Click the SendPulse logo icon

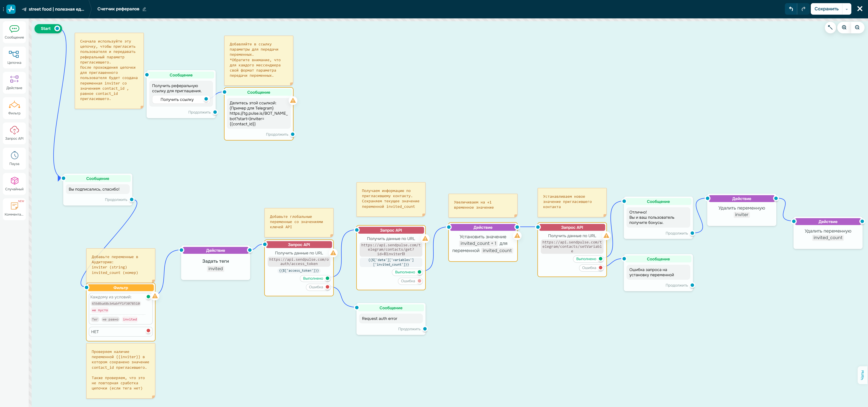point(11,9)
